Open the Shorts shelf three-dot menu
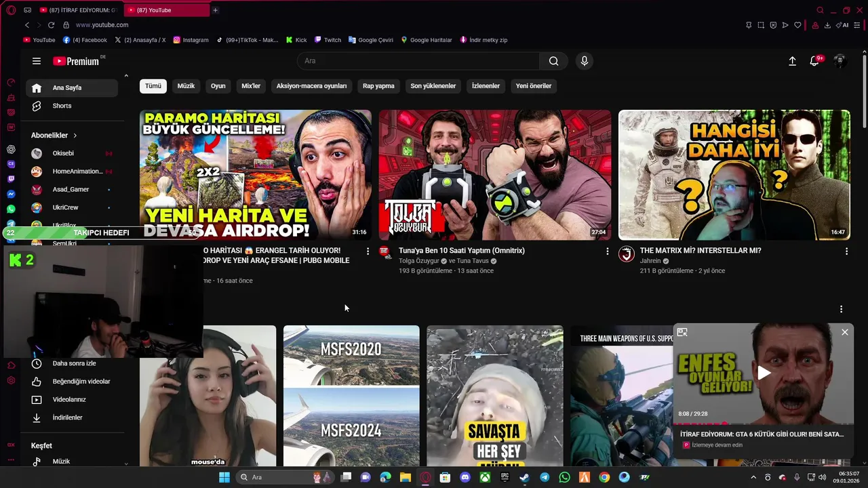This screenshot has height=488, width=868. point(841,309)
